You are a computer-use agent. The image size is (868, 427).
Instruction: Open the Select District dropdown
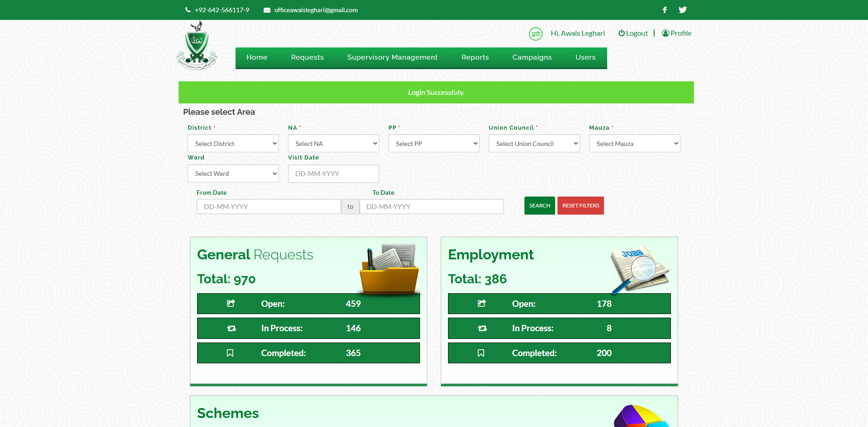pos(233,144)
